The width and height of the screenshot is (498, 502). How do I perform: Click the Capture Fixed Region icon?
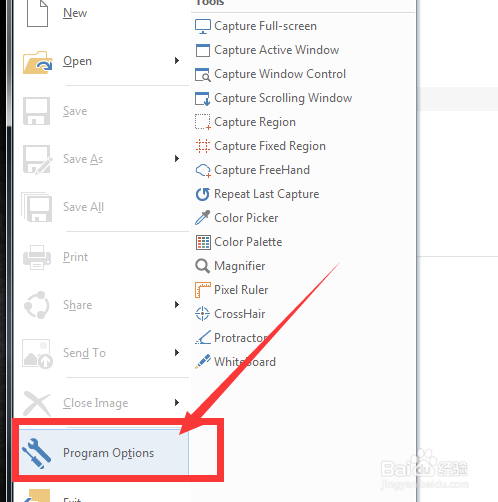click(x=203, y=146)
